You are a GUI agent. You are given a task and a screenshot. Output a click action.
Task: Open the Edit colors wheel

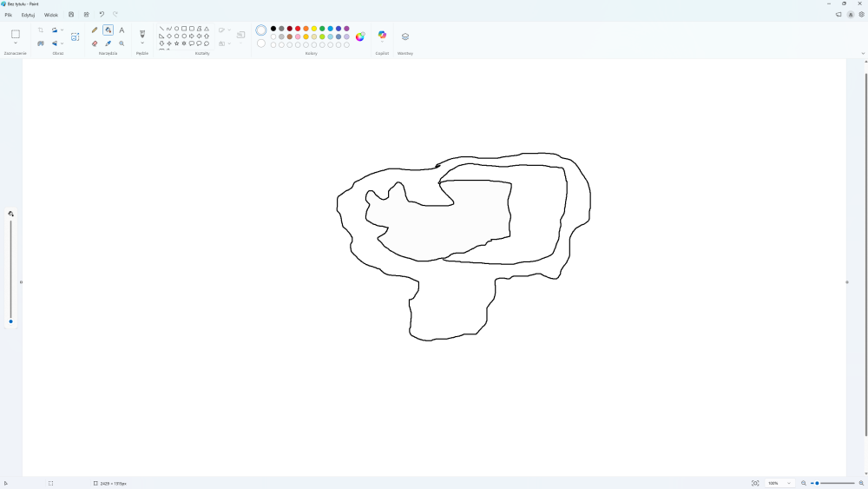pyautogui.click(x=360, y=36)
